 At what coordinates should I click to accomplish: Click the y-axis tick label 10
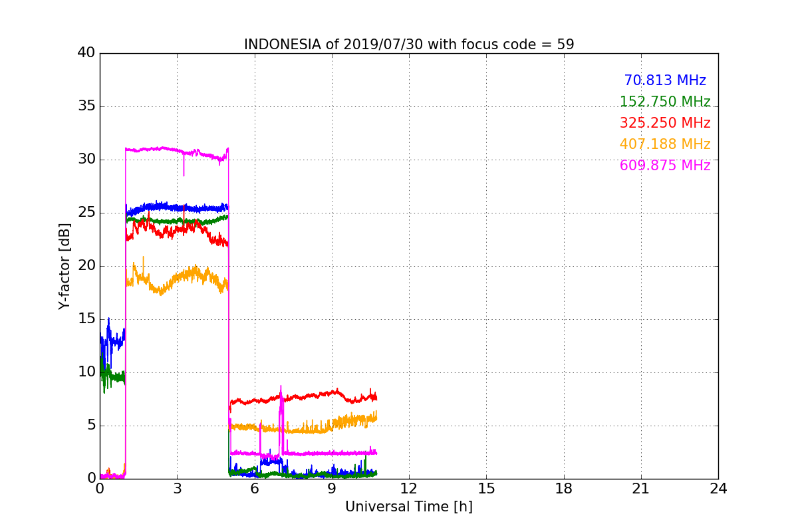[86, 372]
